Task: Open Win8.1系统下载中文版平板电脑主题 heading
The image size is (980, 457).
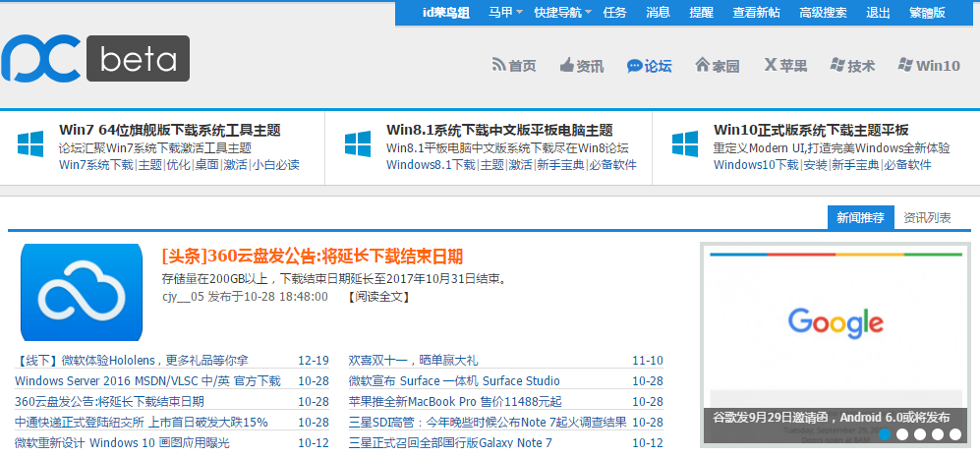Action: pyautogui.click(x=500, y=130)
